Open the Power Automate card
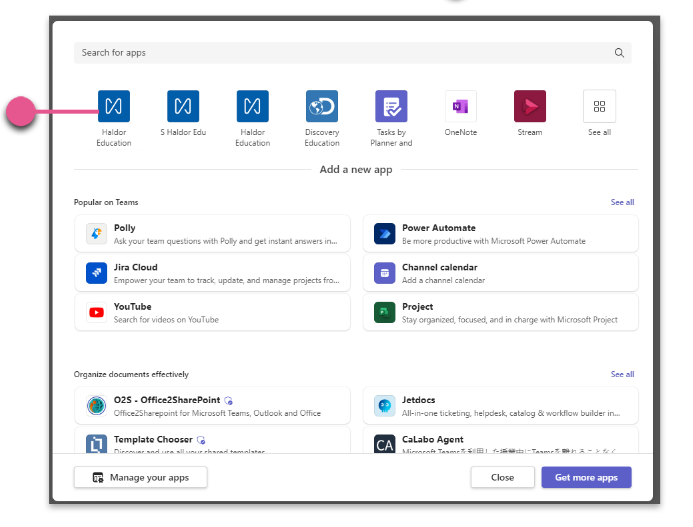The width and height of the screenshot is (693, 527). [501, 233]
